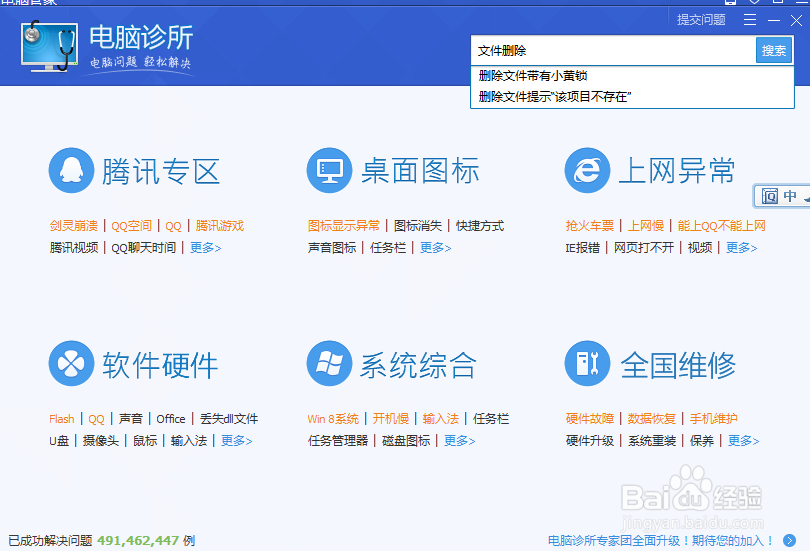
Task: Click the 系统综合 heading text
Action: pyautogui.click(x=417, y=365)
